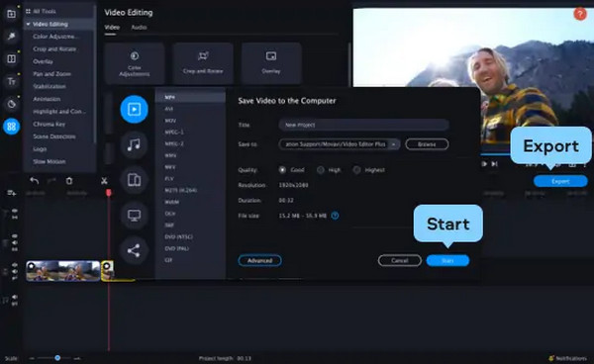Mute the bottom audio track speaker
This screenshot has height=364, width=594.
click(15, 297)
